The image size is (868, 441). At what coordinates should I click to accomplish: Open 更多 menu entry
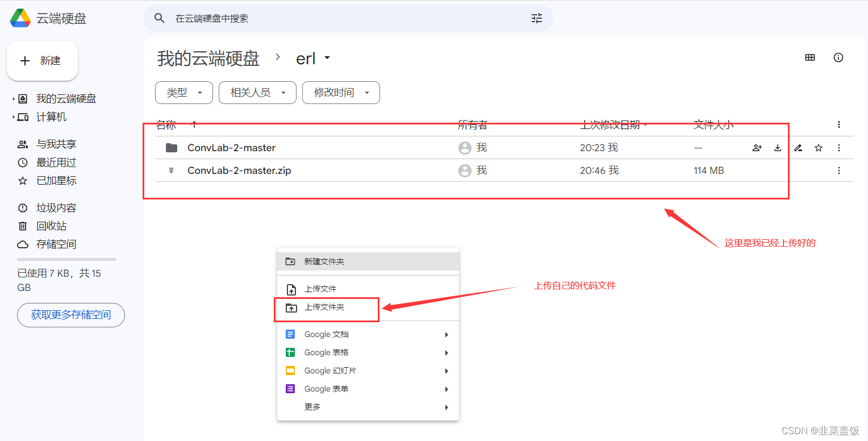(368, 407)
